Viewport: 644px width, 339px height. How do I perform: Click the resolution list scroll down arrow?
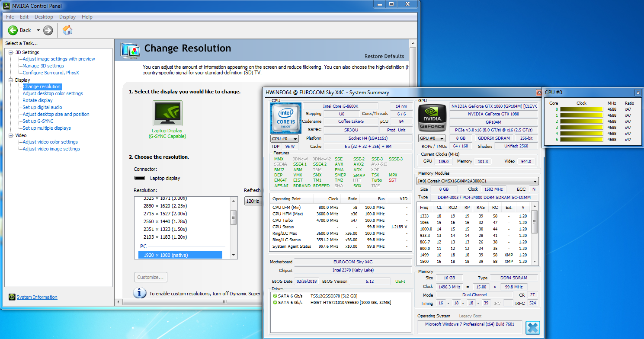(x=233, y=255)
